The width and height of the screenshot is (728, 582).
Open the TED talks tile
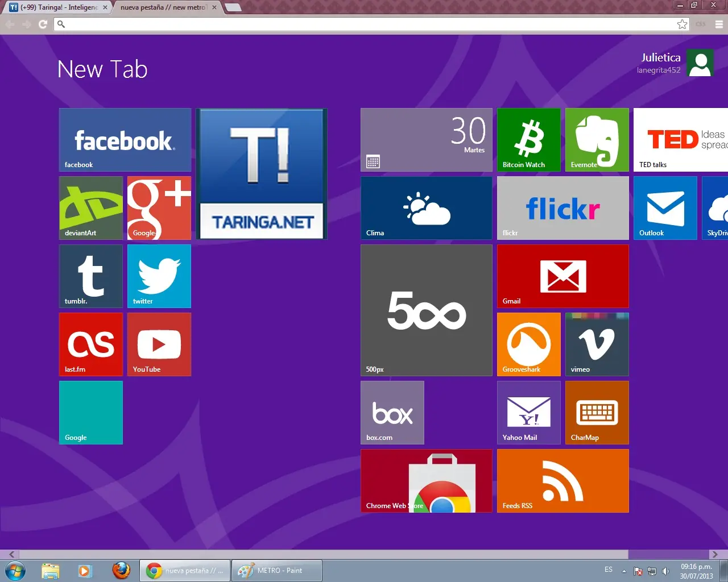tap(681, 140)
